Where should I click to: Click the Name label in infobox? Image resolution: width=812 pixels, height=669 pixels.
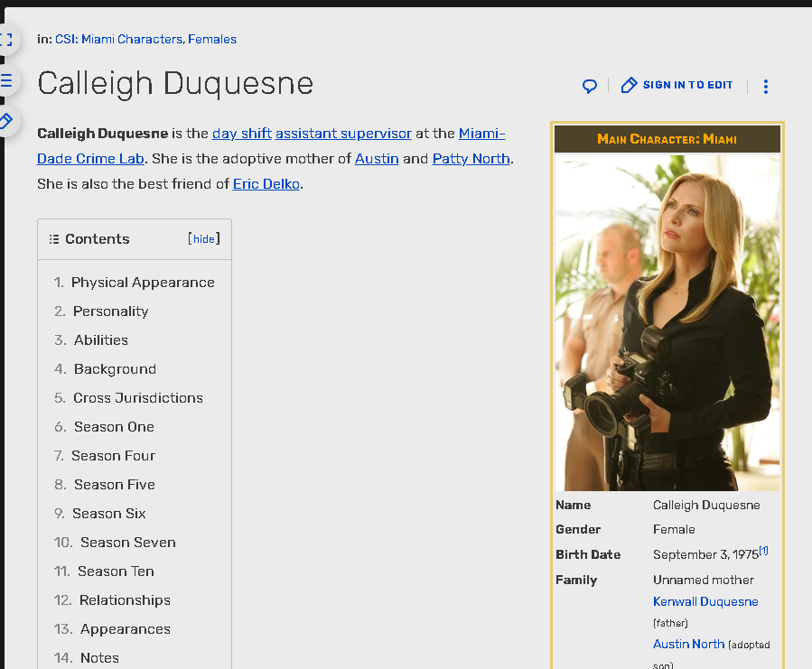tap(574, 506)
